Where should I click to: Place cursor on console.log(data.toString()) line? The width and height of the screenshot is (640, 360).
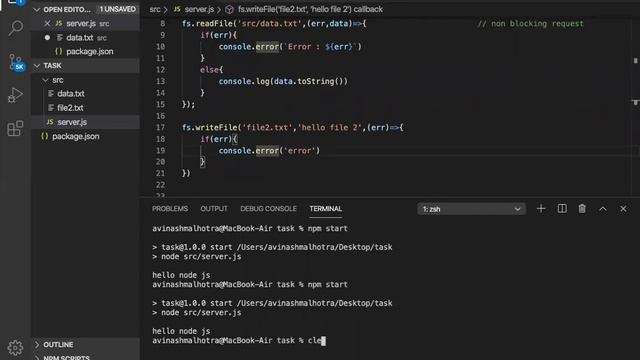click(x=283, y=81)
